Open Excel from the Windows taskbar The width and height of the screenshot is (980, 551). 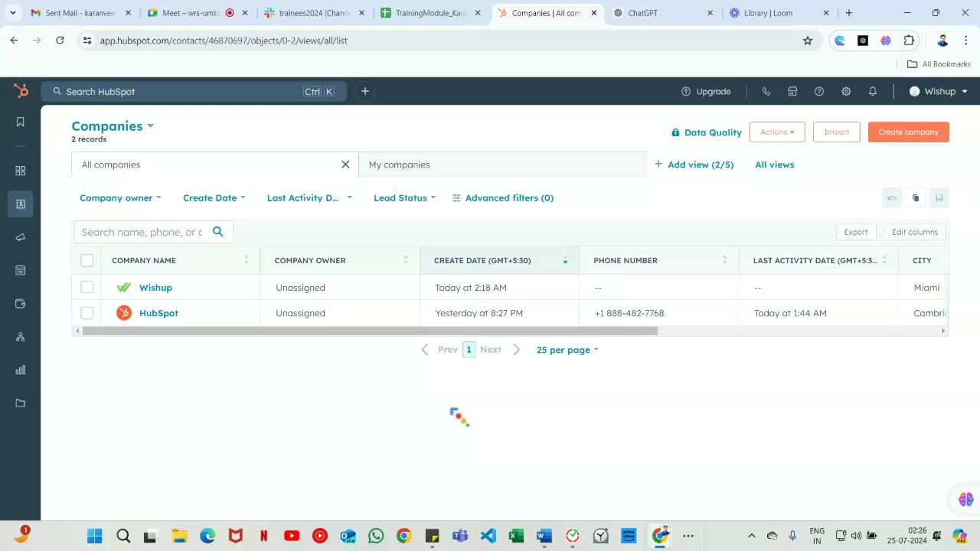(516, 536)
